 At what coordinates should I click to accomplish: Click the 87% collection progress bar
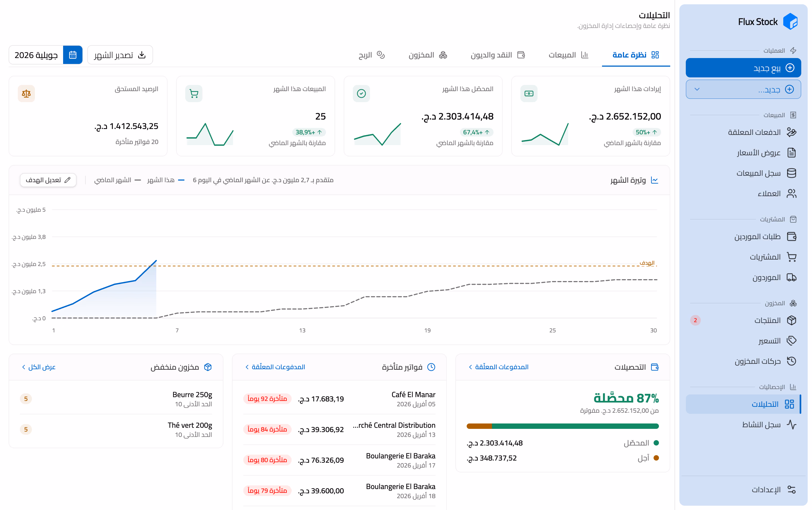tap(562, 426)
